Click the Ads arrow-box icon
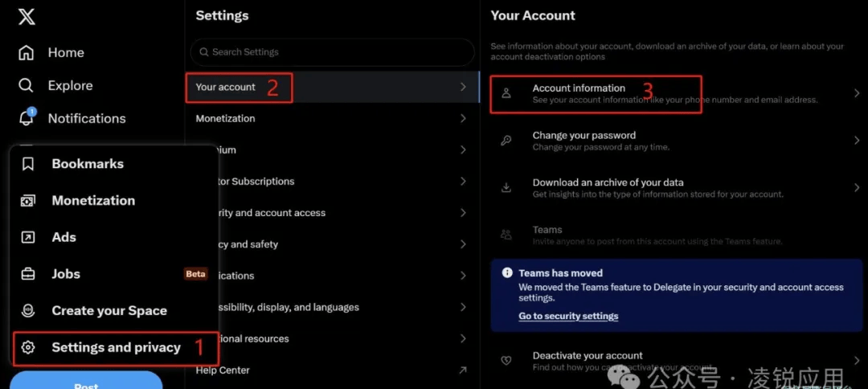 point(27,237)
